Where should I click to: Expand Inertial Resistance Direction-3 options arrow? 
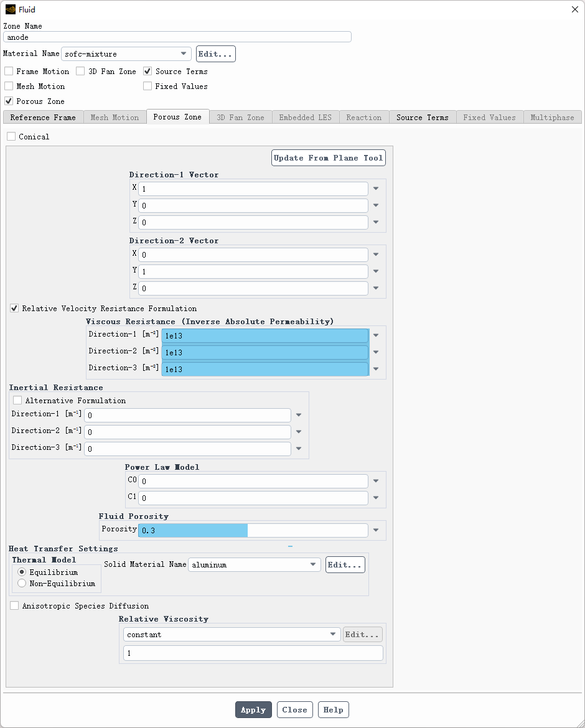click(x=299, y=449)
